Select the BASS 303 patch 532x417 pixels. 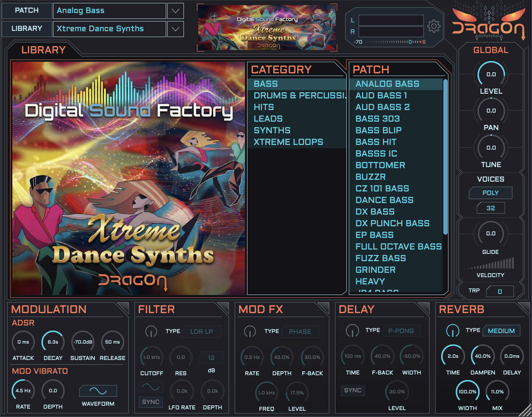[396, 119]
